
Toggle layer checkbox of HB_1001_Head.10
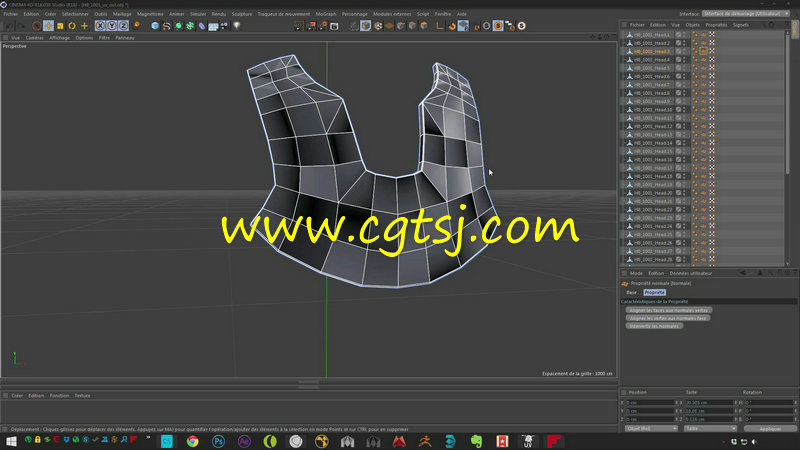679,110
